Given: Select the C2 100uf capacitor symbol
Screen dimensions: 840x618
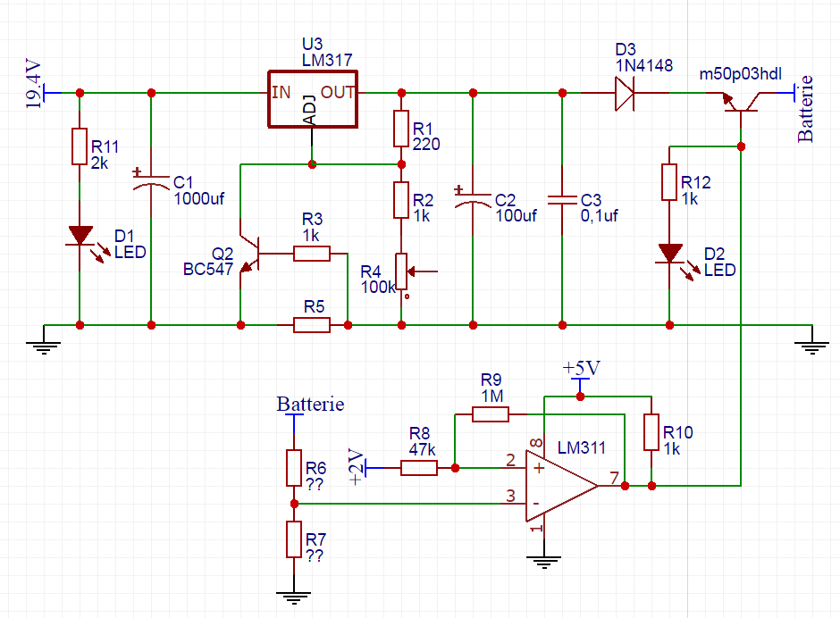Looking at the screenshot, I should [x=473, y=198].
